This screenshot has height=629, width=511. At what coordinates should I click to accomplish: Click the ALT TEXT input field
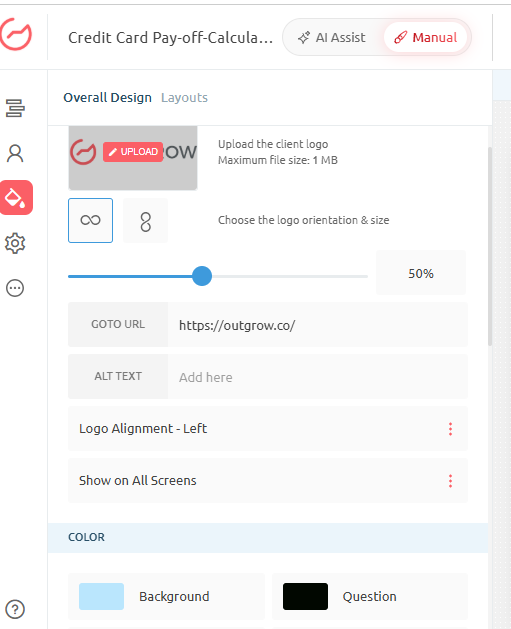[x=318, y=377]
